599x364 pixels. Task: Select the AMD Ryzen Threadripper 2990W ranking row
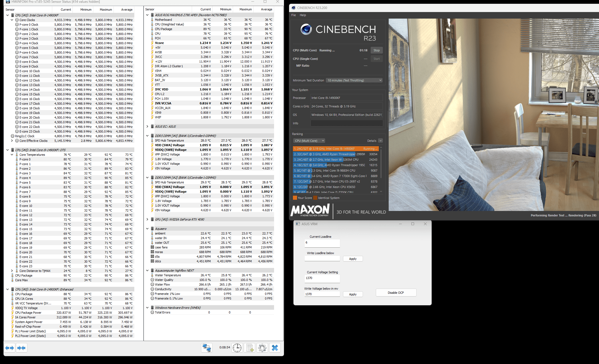click(335, 154)
